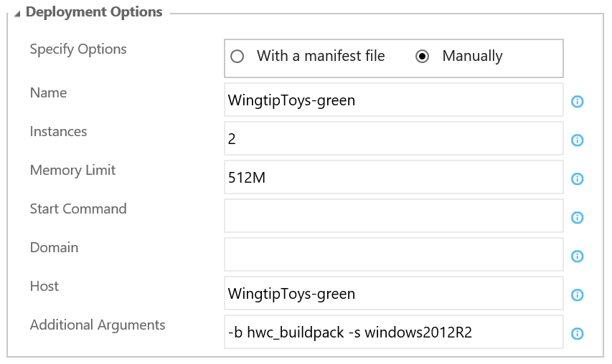612x364 pixels.
Task: Show help for Start Command field
Action: click(578, 217)
